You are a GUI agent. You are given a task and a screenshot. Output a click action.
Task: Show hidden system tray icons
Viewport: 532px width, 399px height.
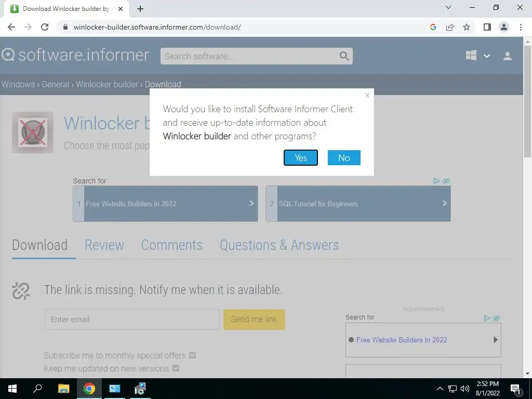(440, 389)
